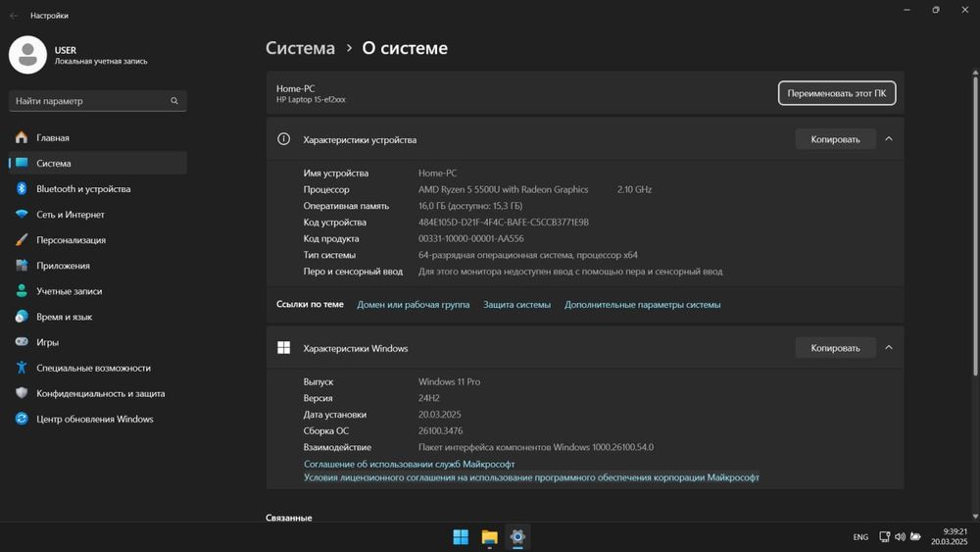Open Специальные возможности in sidebar
980x552 pixels.
click(x=97, y=369)
